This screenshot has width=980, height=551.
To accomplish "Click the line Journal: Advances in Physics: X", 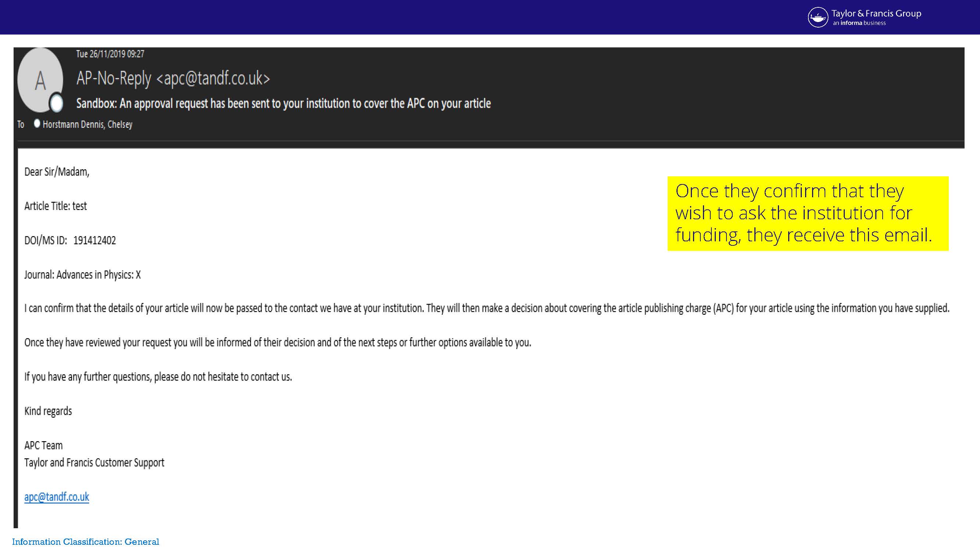I will [x=83, y=274].
